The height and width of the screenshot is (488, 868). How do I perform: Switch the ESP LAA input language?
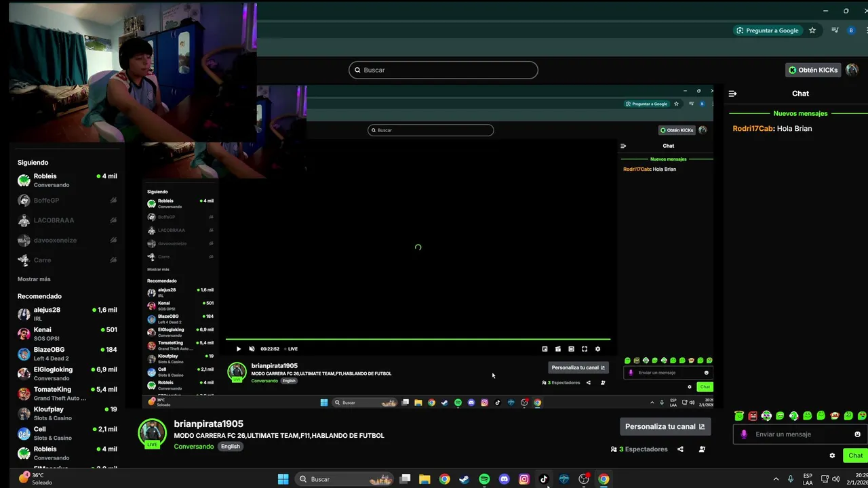pyautogui.click(x=808, y=479)
